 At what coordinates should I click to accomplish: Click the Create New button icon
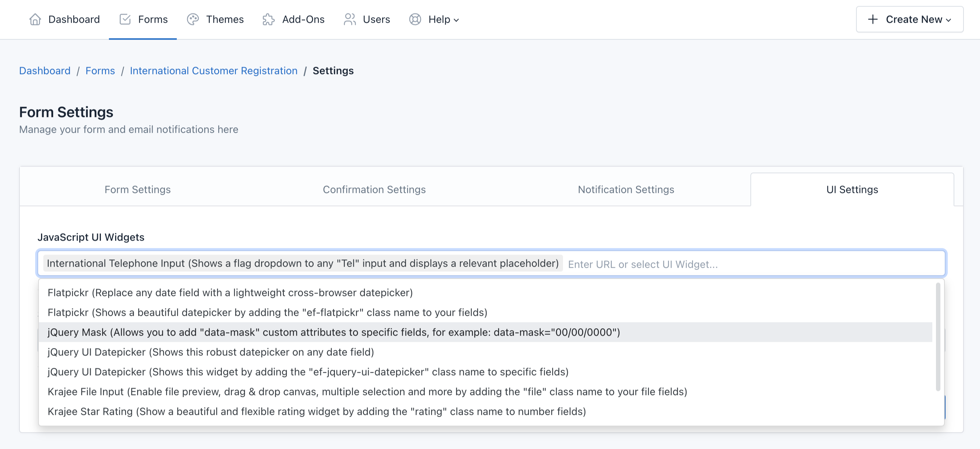pyautogui.click(x=873, y=18)
